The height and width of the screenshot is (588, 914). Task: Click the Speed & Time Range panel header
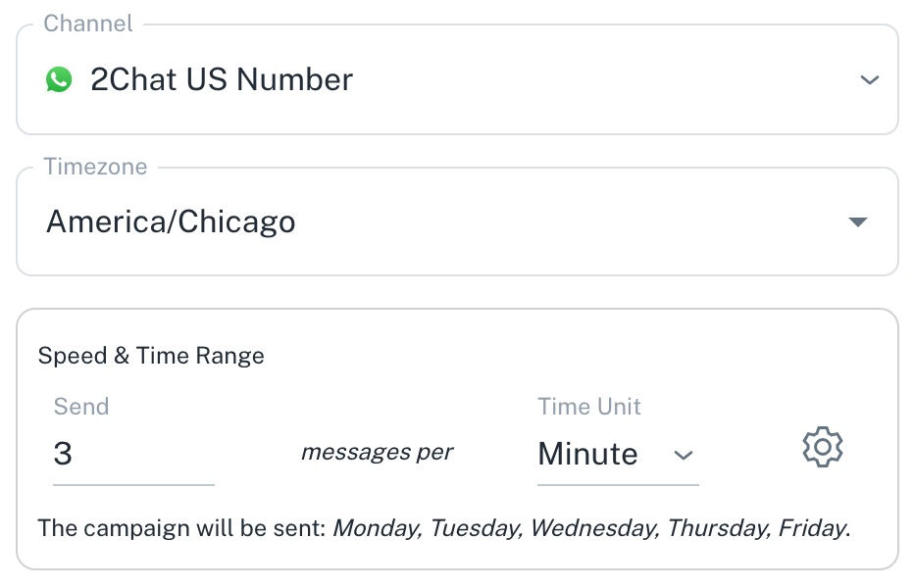[x=151, y=355]
